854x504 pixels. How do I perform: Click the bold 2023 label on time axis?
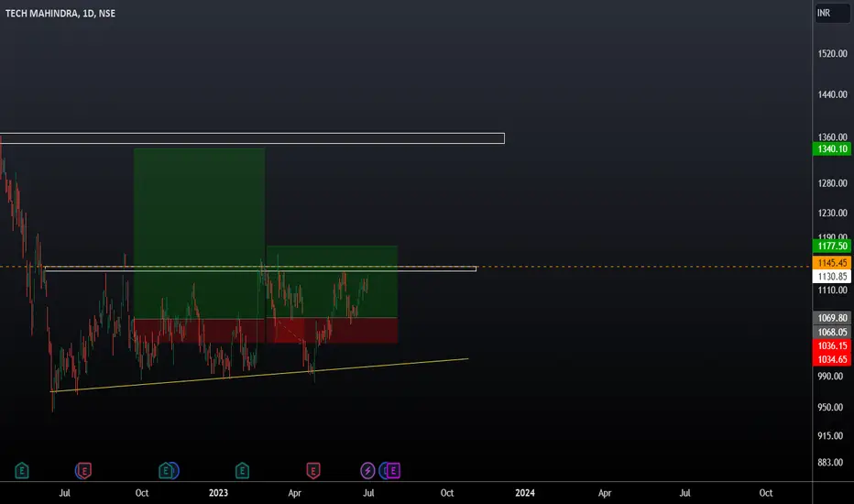[x=218, y=493]
